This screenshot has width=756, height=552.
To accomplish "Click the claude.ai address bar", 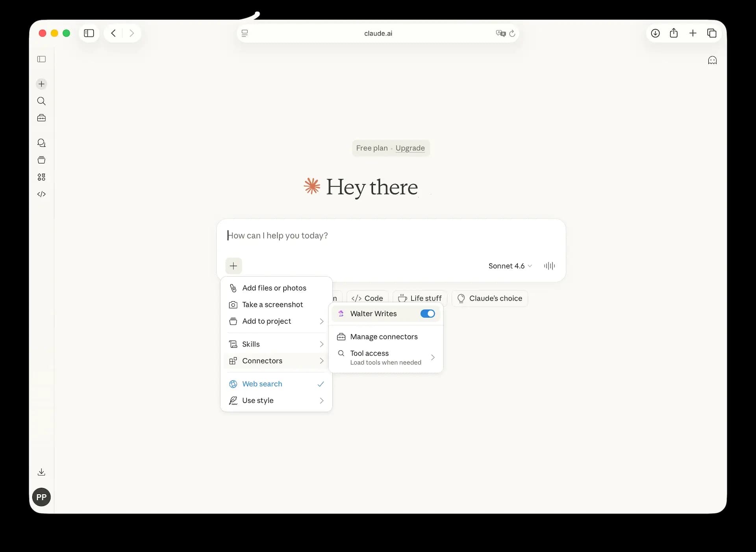I will pos(378,33).
